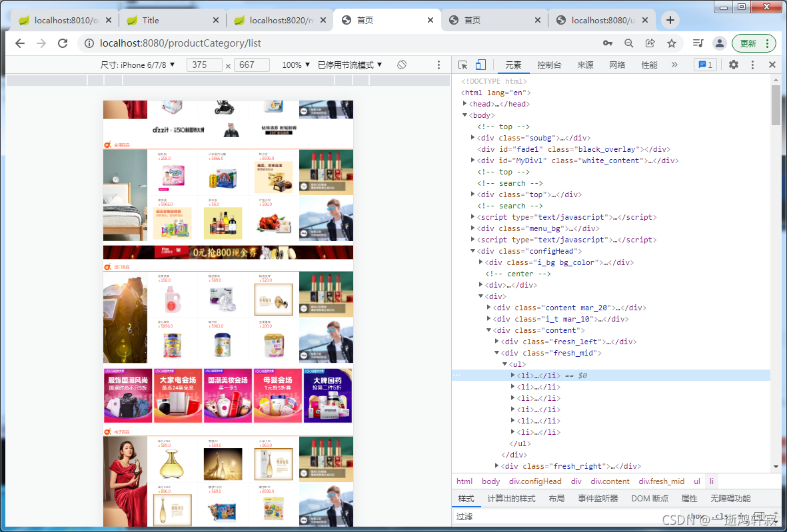Image resolution: width=787 pixels, height=532 pixels.
Task: Rotate the device viewport orientation
Action: click(x=402, y=65)
